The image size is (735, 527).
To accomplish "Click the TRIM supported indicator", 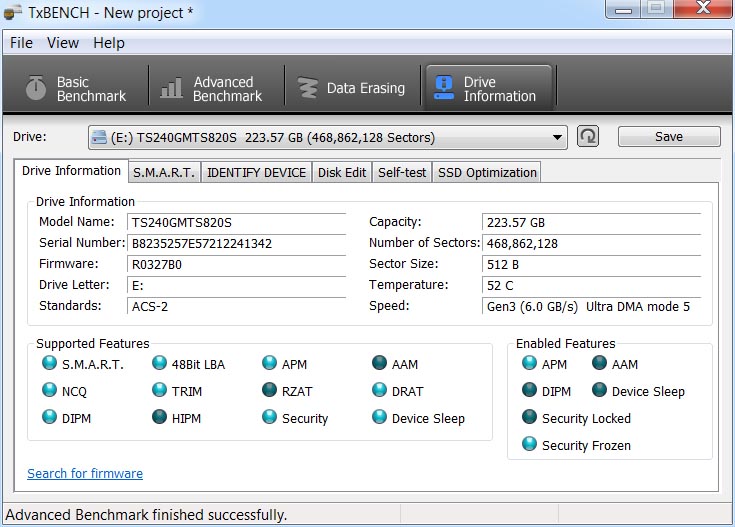I will pyautogui.click(x=159, y=390).
